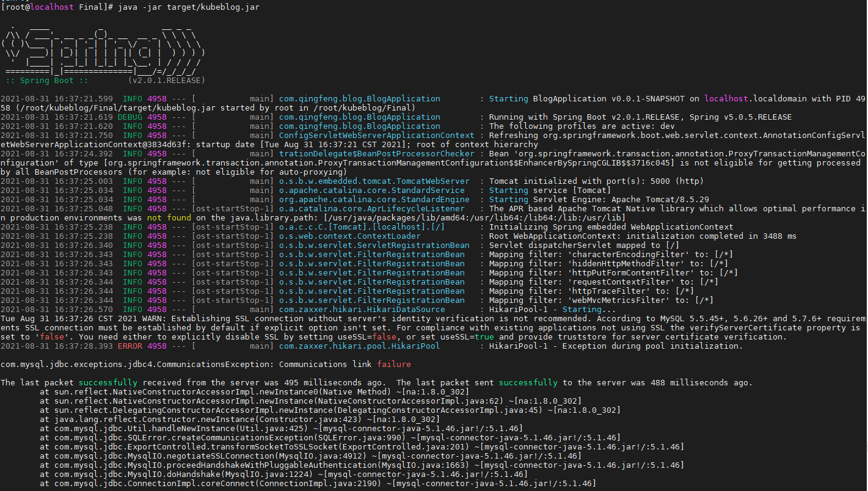Click logger 'o.s.b.w.servlet.ServletRegistrationBean'
Screen dimensions: 868x491
pyautogui.click(x=374, y=245)
